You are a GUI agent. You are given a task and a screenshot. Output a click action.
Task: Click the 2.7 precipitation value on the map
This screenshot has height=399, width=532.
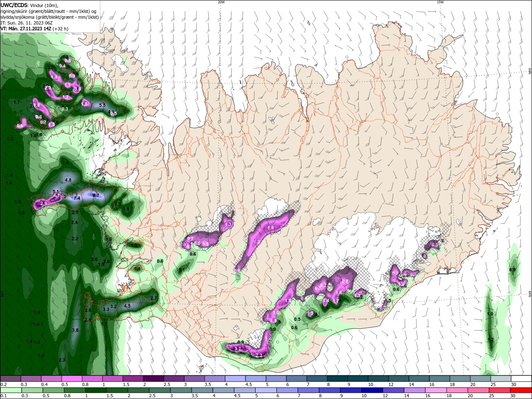154,298
